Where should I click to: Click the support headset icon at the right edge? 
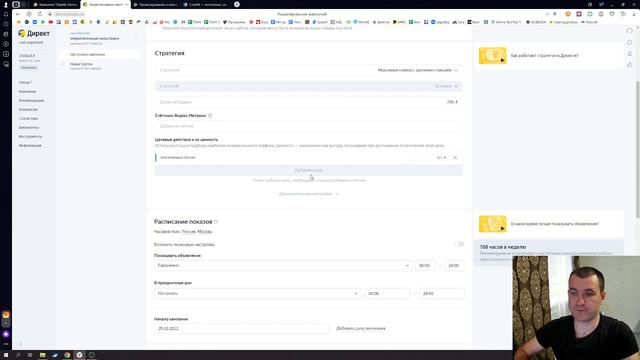630,31
